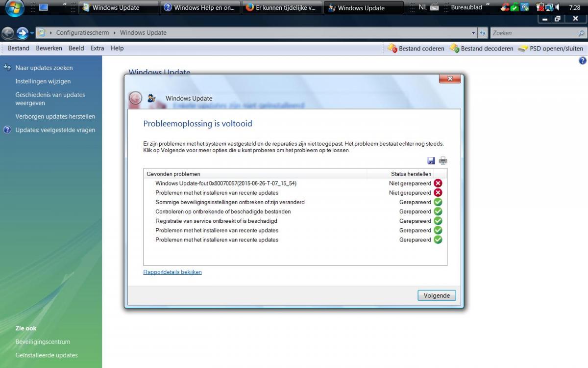Click the network tray icon
588x368 pixels.
point(549,7)
